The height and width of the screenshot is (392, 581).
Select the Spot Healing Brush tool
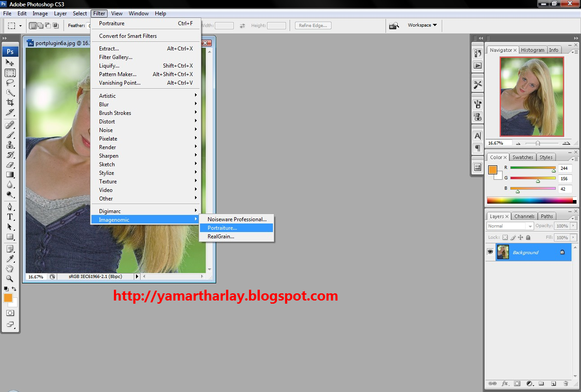point(10,125)
